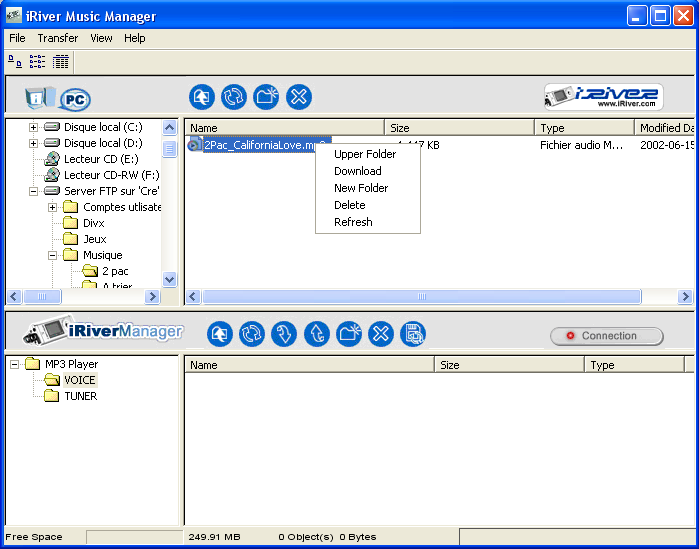This screenshot has height=549, width=699.
Task: Click folder tree horizontal scroll left arrow
Action: click(14, 296)
